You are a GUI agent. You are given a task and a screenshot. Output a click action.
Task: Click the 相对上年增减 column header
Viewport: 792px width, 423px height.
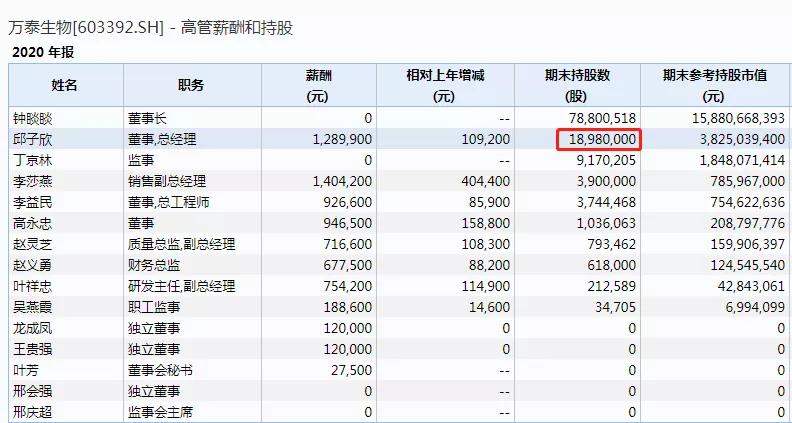coord(445,85)
